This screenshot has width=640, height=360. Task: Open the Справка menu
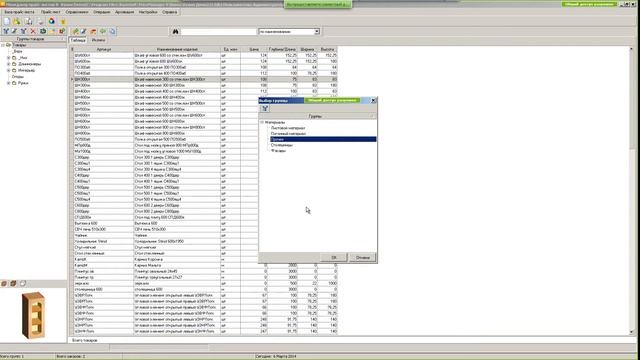[169, 12]
